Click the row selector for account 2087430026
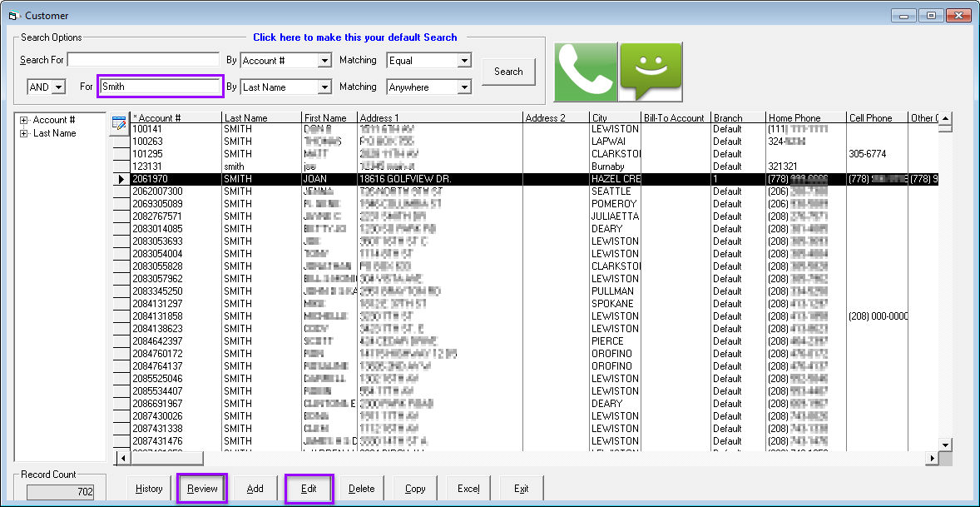This screenshot has height=507, width=980. tap(121, 416)
